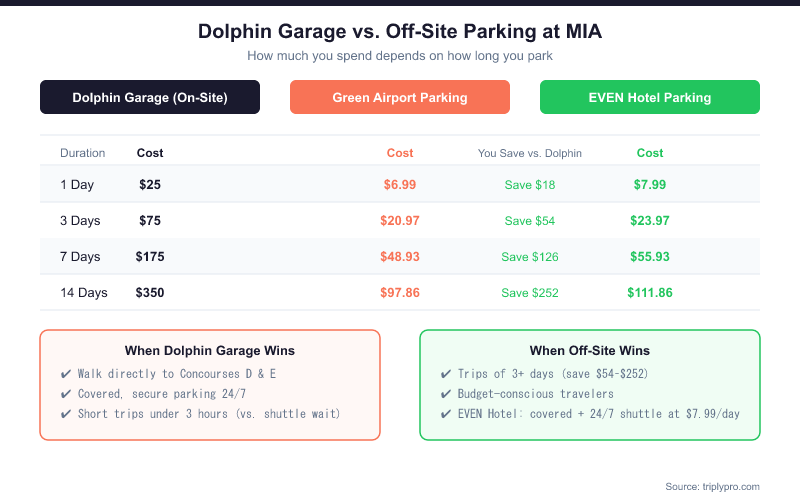The image size is (800, 500).
Task: Click checkmark next to EVEN Hotel covered shuttle
Action: [446, 414]
